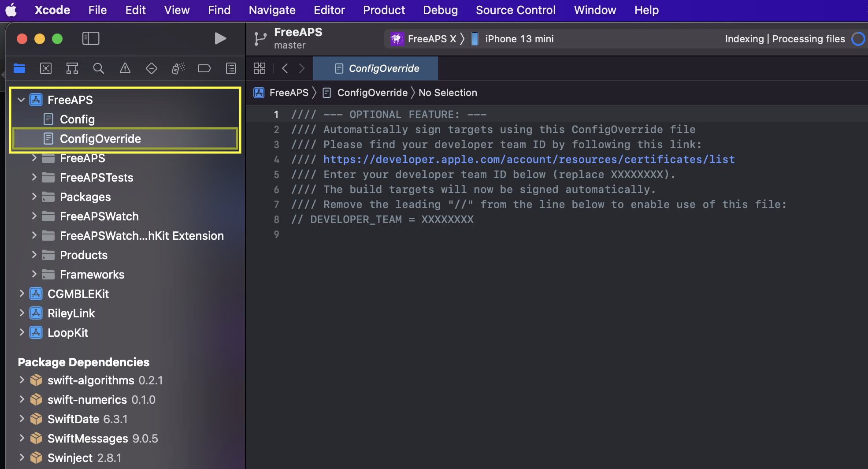The height and width of the screenshot is (469, 868).
Task: Click the indexing progress spinner
Action: [x=858, y=39]
